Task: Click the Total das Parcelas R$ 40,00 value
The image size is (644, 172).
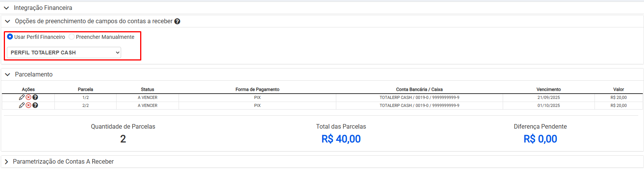Action: tap(341, 139)
